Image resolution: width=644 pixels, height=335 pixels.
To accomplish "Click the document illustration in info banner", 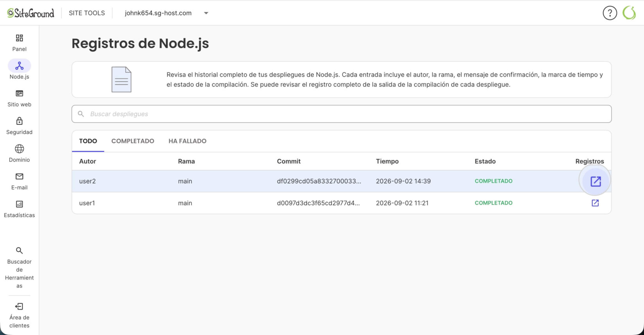I will (121, 79).
